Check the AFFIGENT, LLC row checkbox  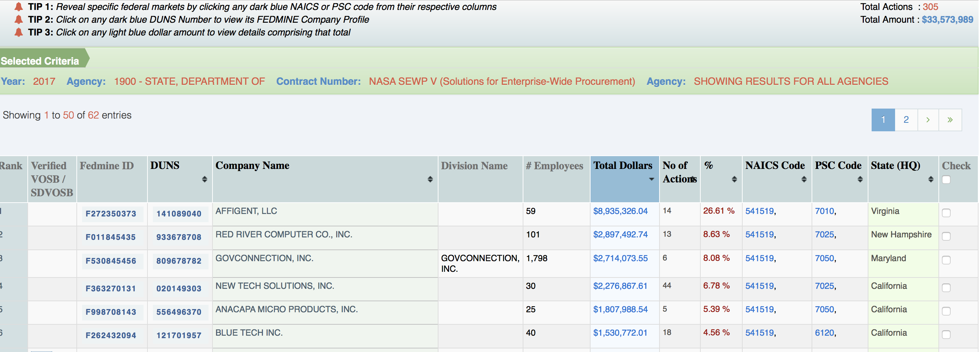(x=946, y=213)
